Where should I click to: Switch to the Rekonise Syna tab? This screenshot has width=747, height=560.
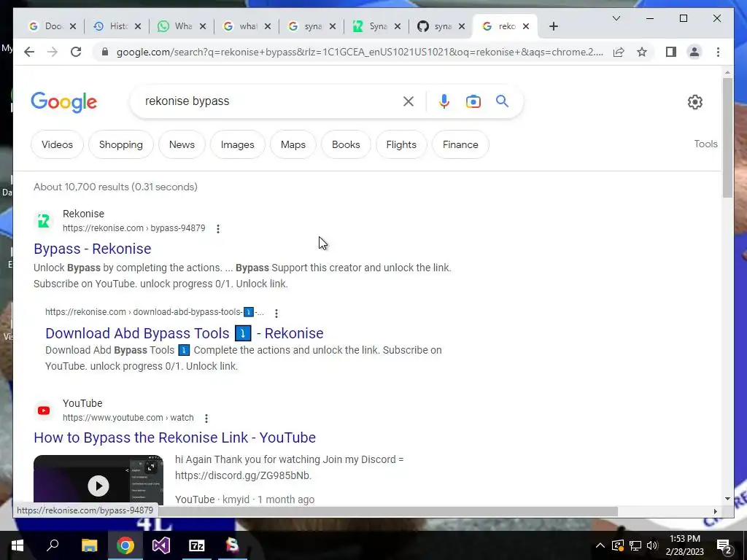tap(371, 26)
